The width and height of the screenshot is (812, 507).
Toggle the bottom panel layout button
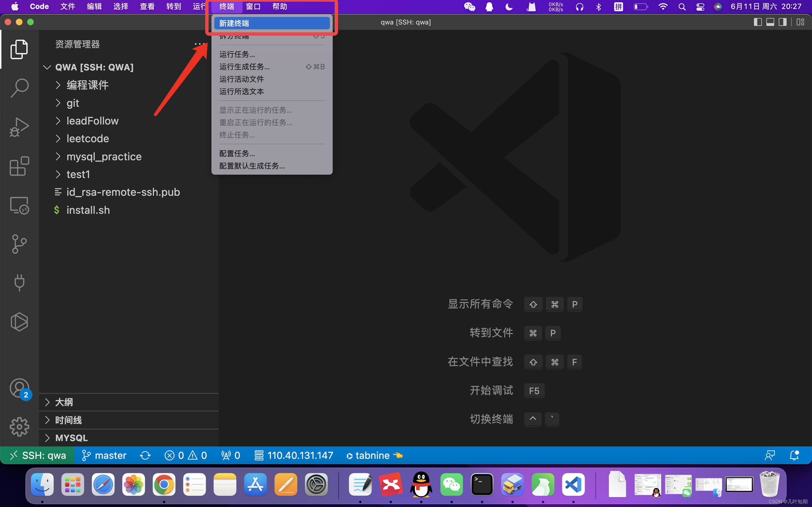[770, 22]
